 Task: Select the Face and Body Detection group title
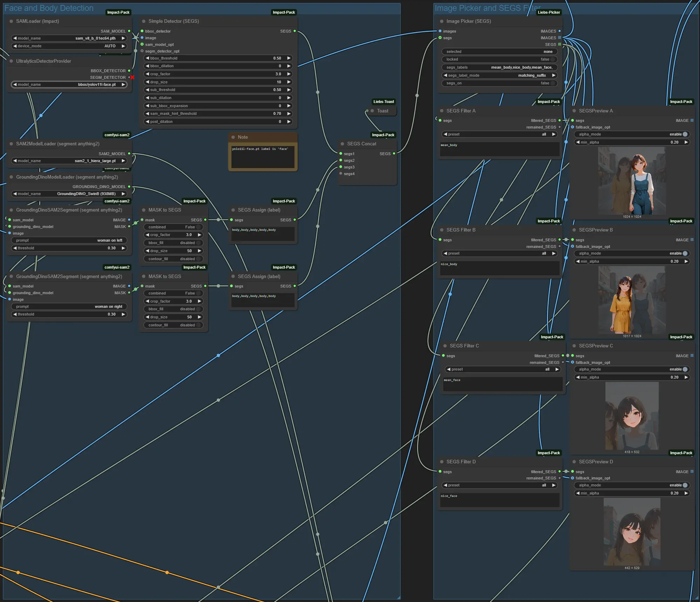(x=49, y=8)
